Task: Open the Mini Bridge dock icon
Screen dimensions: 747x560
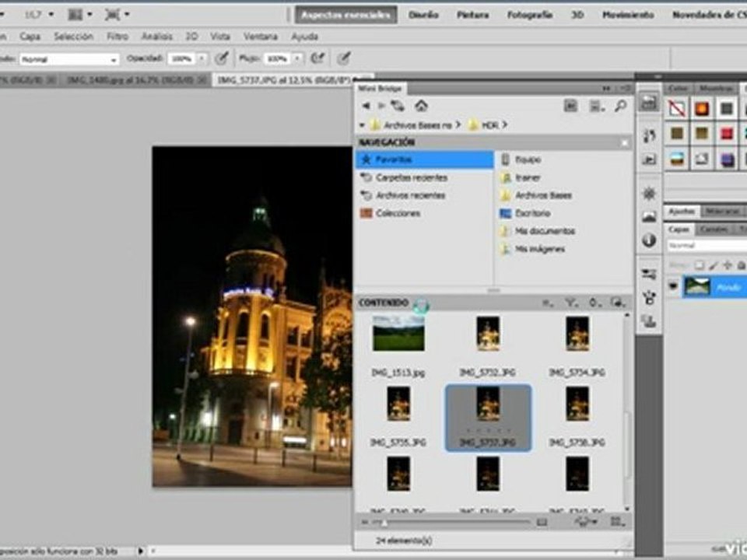Action: tap(649, 103)
